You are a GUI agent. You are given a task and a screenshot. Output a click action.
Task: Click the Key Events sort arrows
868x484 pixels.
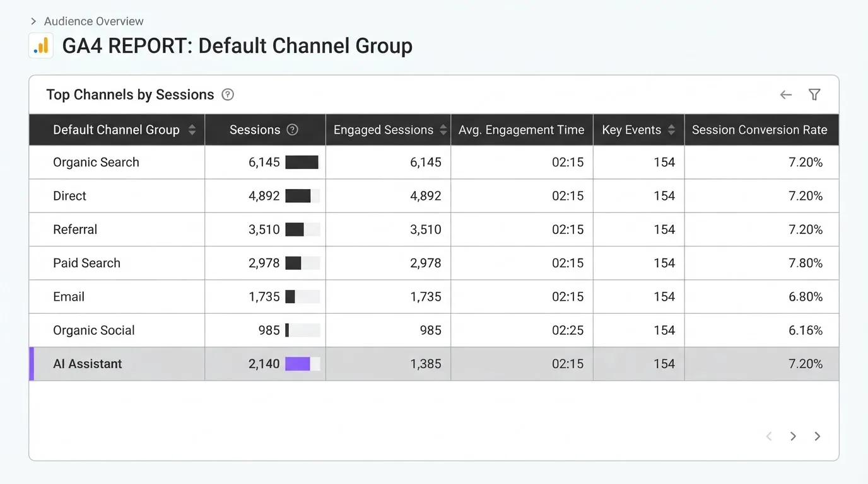coord(671,130)
